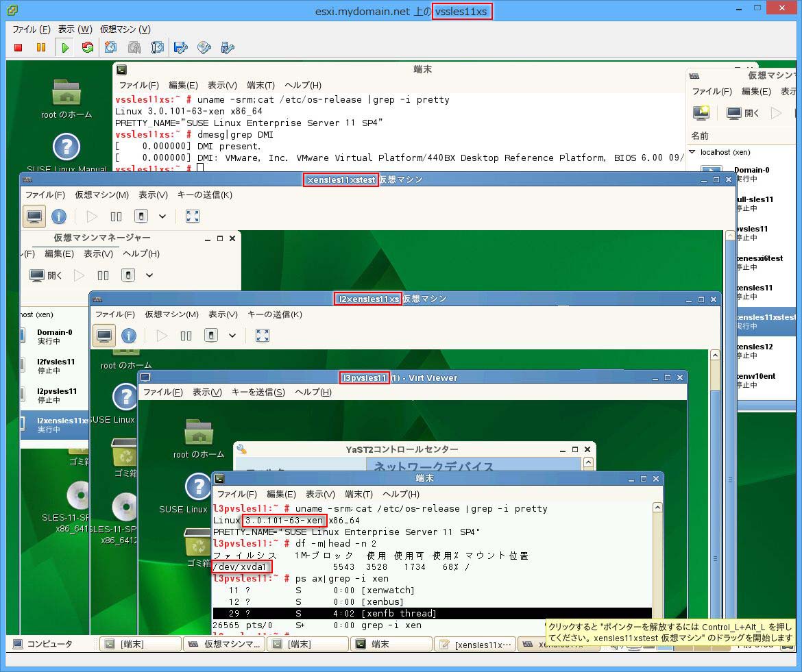Show details info view in xensles11xstest window
The image size is (802, 672).
coord(59,216)
